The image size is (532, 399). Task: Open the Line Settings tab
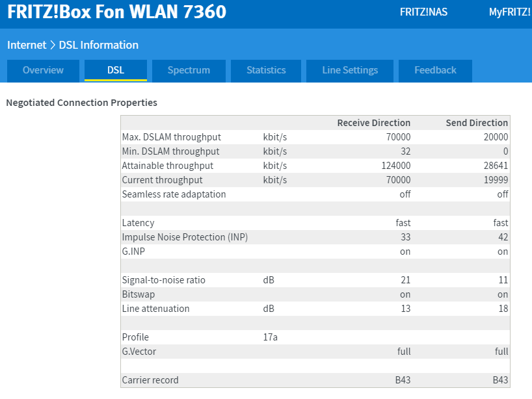tap(350, 70)
